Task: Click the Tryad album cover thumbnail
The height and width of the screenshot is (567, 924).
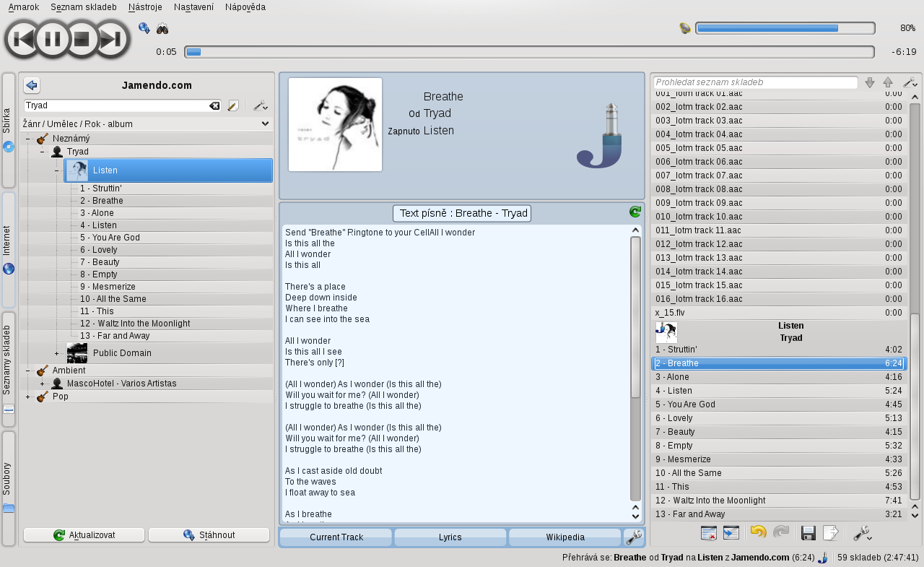Action: point(335,124)
